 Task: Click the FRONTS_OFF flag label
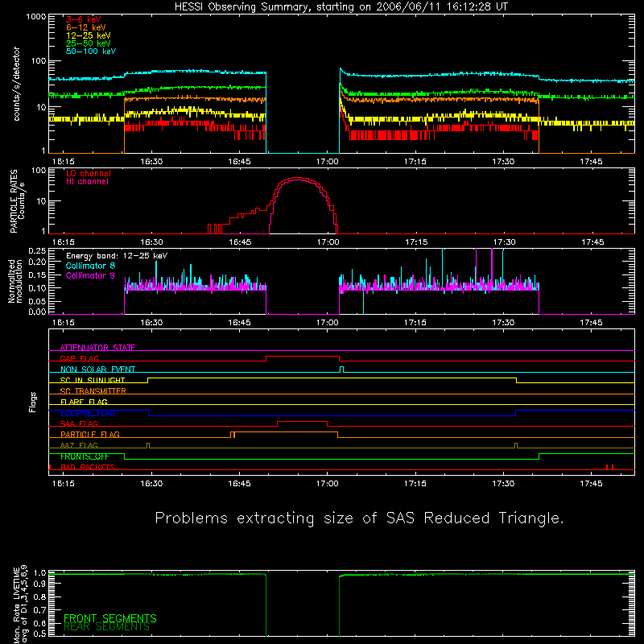[85, 456]
